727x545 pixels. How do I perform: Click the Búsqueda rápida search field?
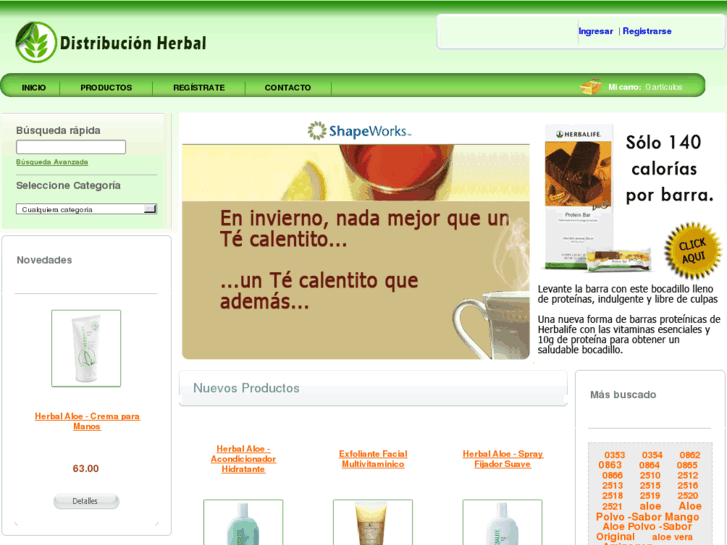click(x=71, y=147)
